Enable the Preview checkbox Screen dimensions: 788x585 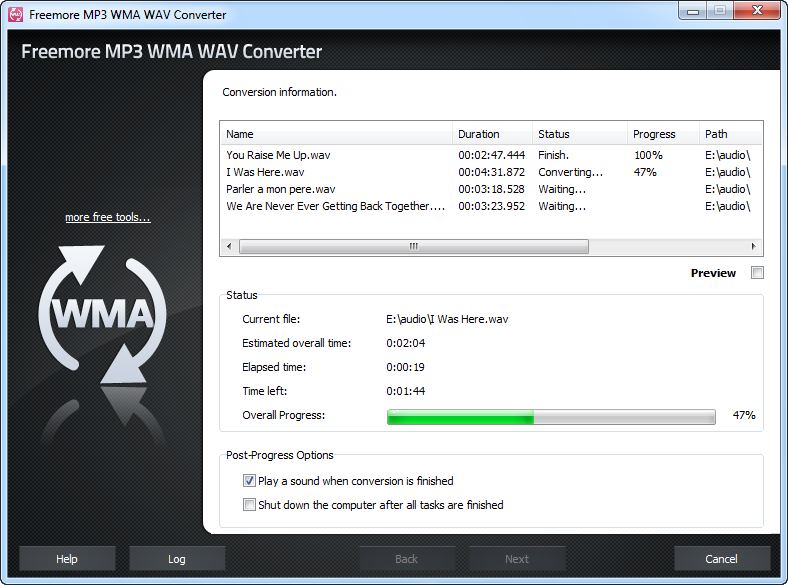[757, 273]
